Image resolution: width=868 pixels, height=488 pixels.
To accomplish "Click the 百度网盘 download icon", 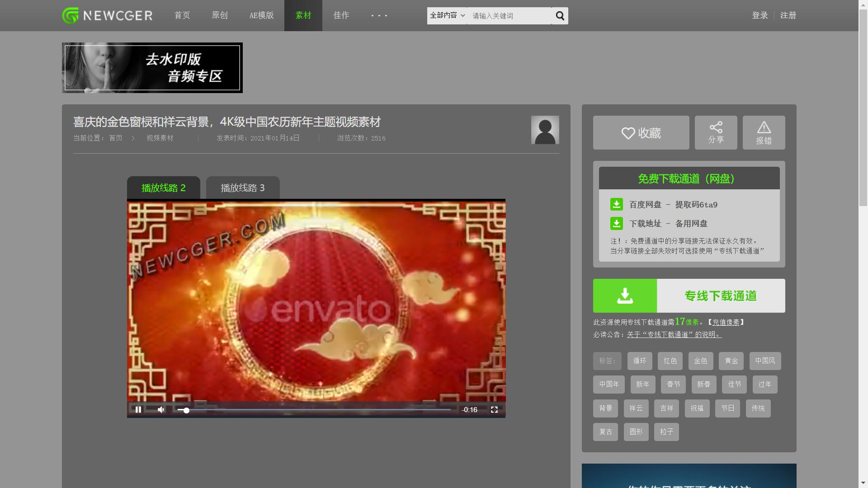I will [616, 204].
